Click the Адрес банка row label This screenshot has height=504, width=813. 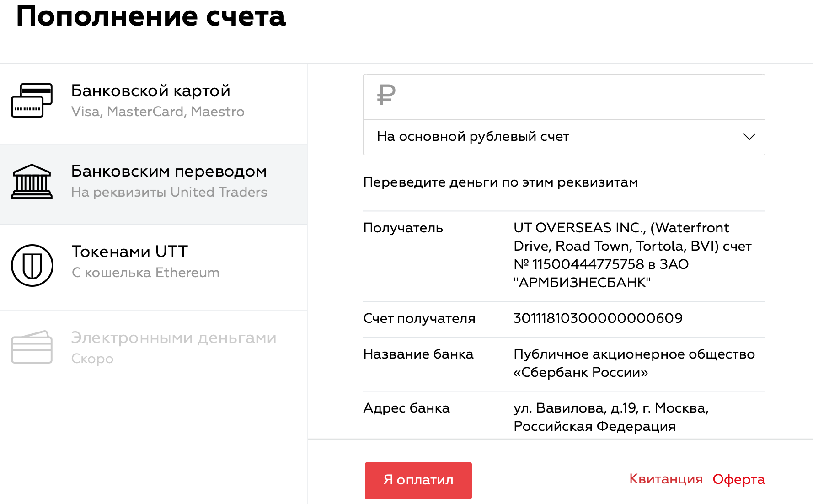[x=406, y=408]
